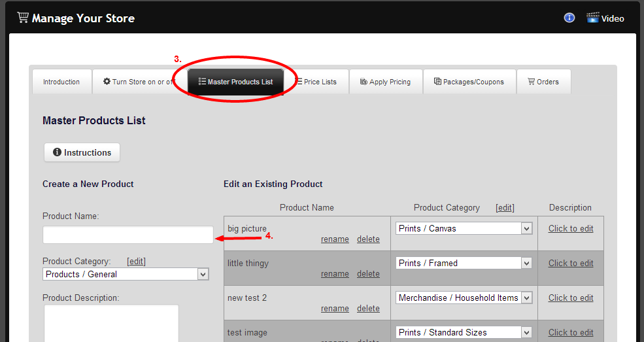Viewport: 644px width, 342px height.
Task: Click into the Product Name field
Action: 127,235
